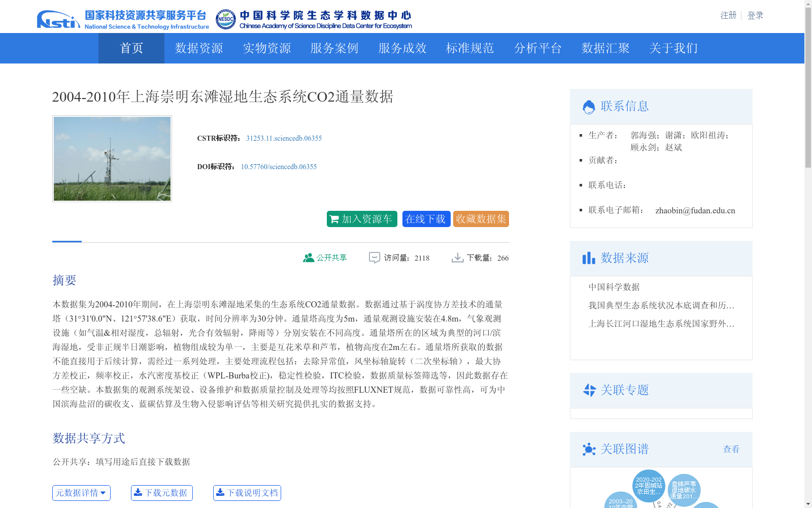This screenshot has height=508, width=812.
Task: Click the 收藏数据集 button
Action: 481,219
